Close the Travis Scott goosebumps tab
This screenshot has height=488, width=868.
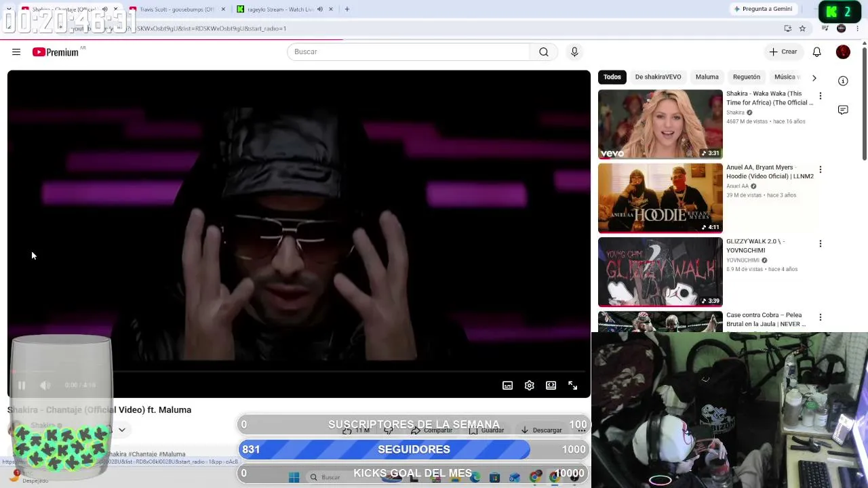coord(223,9)
